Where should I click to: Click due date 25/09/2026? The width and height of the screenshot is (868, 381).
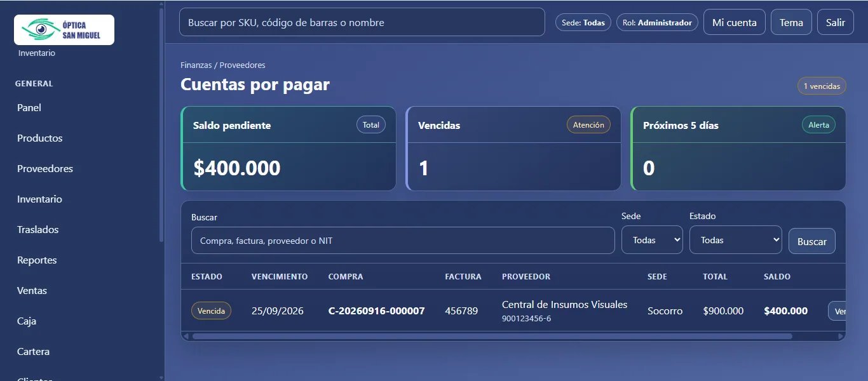278,311
